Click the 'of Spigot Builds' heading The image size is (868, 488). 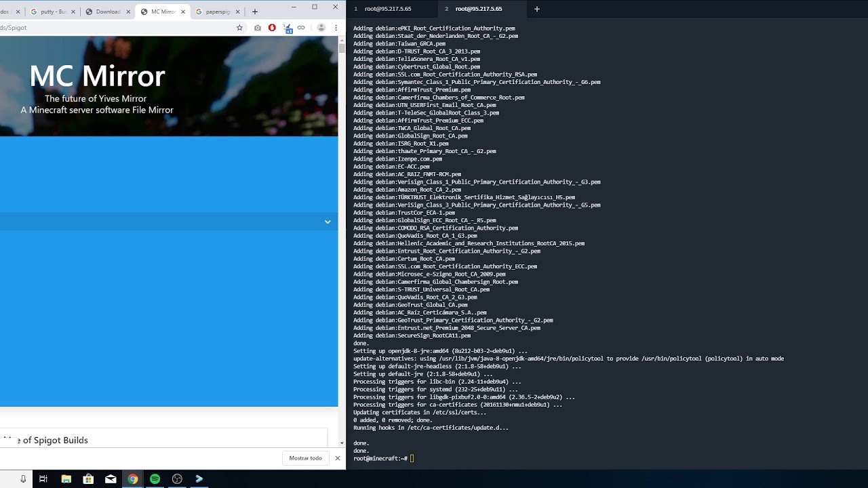pyautogui.click(x=56, y=440)
